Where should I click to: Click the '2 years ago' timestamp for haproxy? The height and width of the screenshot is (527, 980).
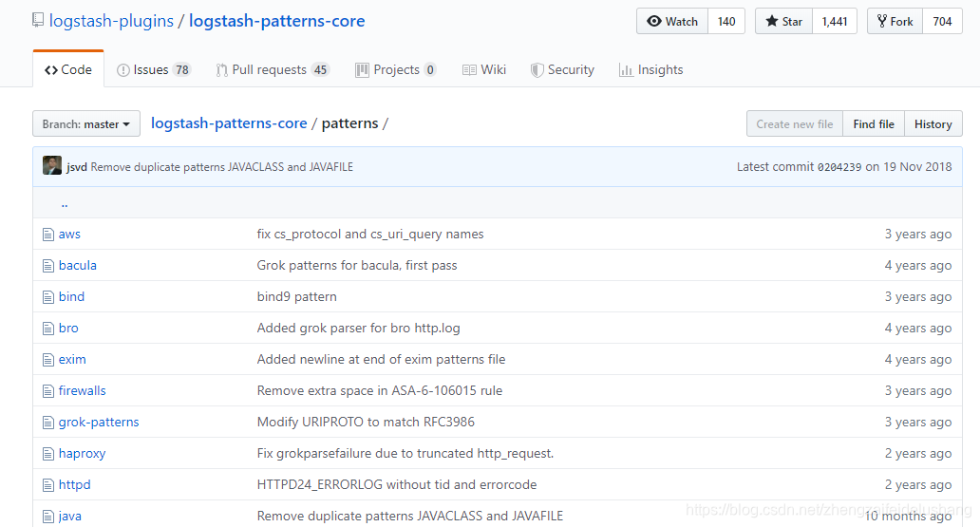tap(918, 453)
